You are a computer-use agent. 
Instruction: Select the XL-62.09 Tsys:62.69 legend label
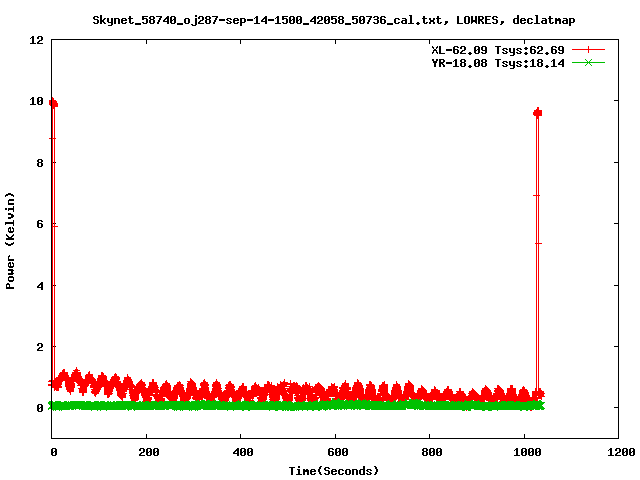498,50
